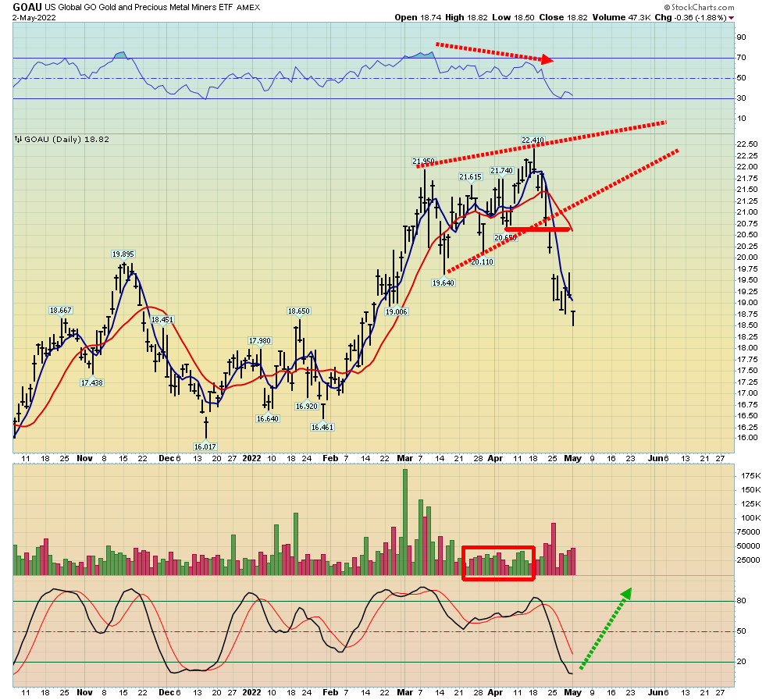Click the RSI axis value 70
773x700 pixels.
pos(742,58)
